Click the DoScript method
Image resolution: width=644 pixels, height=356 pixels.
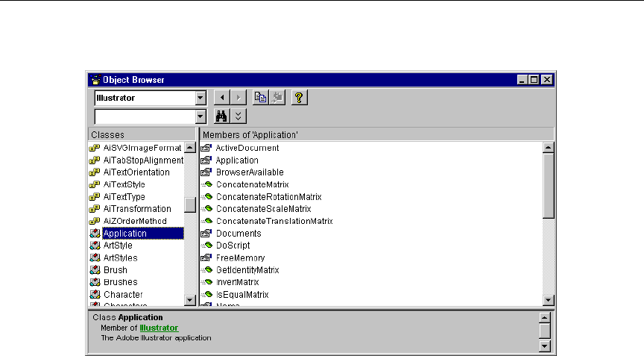[x=233, y=246]
